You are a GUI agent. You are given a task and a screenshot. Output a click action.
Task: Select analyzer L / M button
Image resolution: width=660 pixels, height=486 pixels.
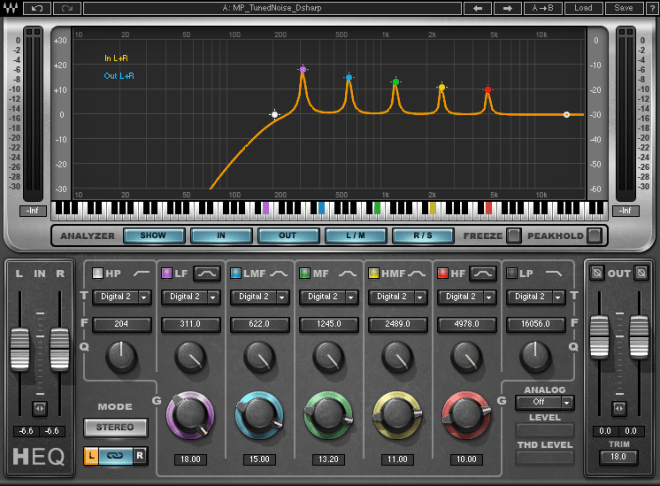tap(356, 236)
